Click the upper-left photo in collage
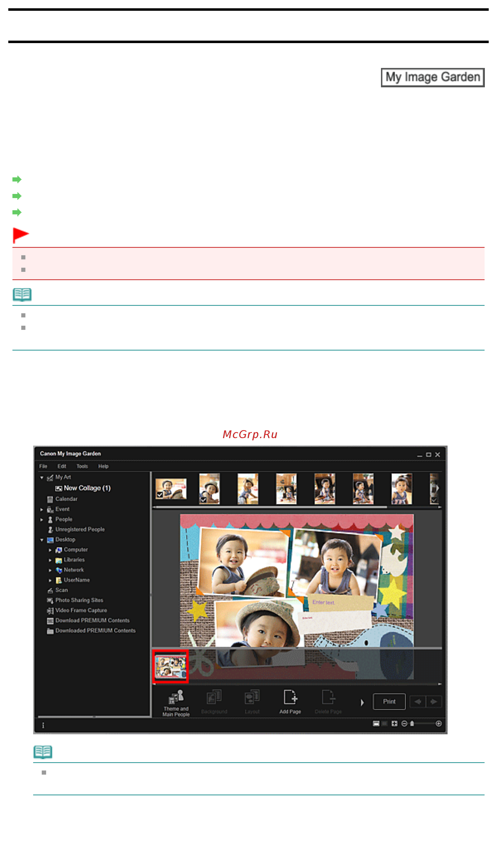Image resolution: width=497 pixels, height=868 pixels. (243, 562)
